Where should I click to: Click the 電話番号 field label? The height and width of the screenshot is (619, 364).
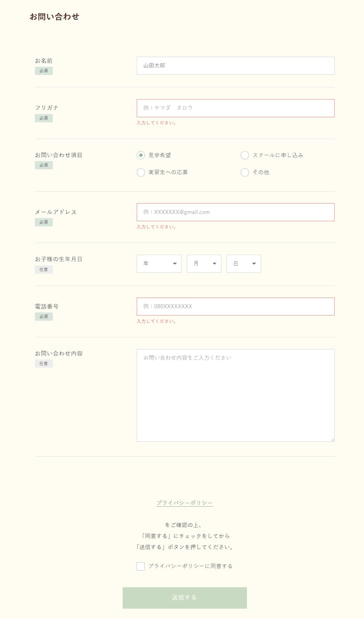pos(47,307)
